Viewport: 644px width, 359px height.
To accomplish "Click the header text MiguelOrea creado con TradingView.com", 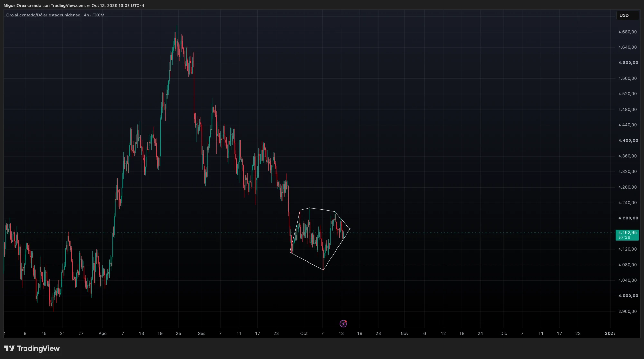I will point(44,5).
